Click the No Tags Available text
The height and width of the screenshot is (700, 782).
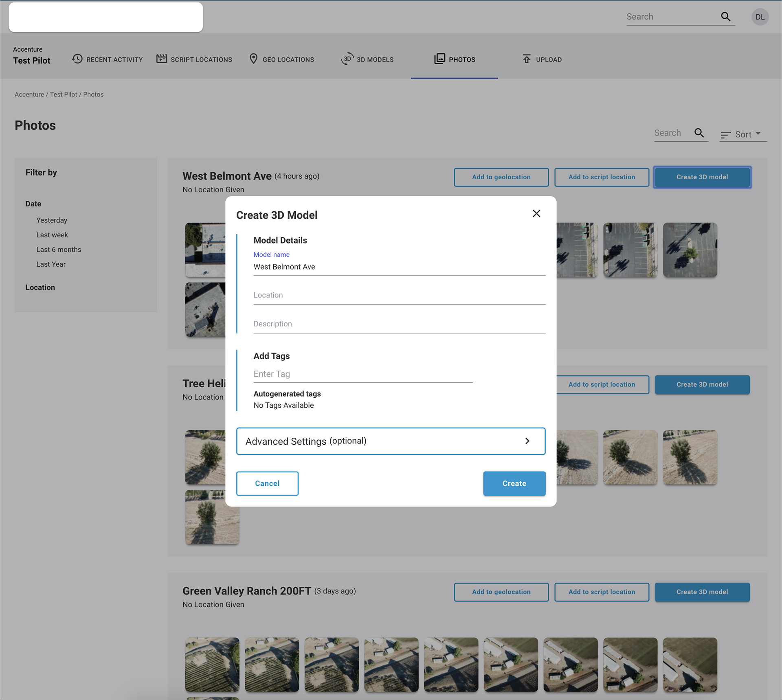click(283, 405)
